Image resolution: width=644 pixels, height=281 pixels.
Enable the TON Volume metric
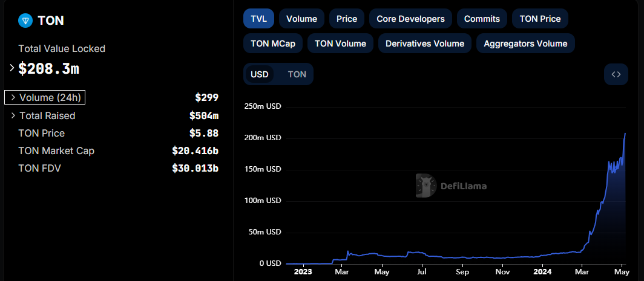[341, 44]
